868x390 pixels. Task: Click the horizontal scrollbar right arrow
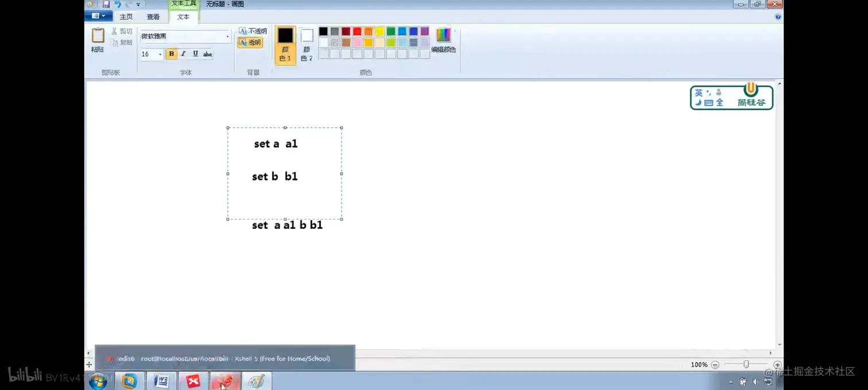point(770,353)
